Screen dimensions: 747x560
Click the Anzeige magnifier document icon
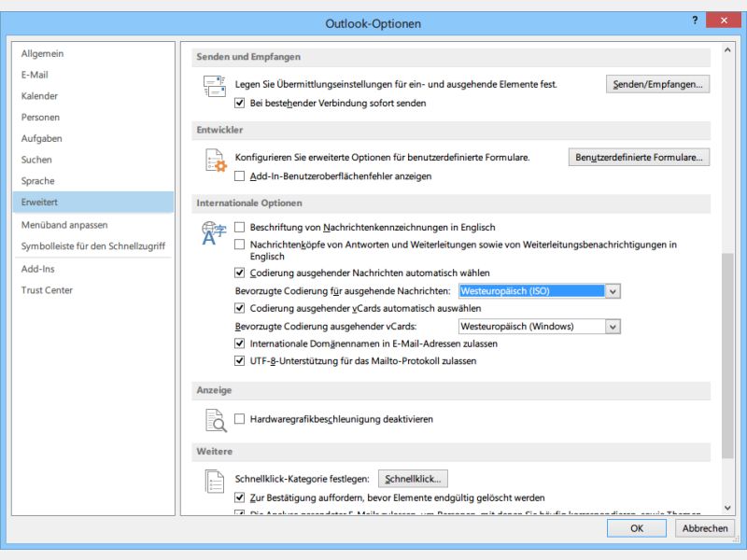point(216,421)
